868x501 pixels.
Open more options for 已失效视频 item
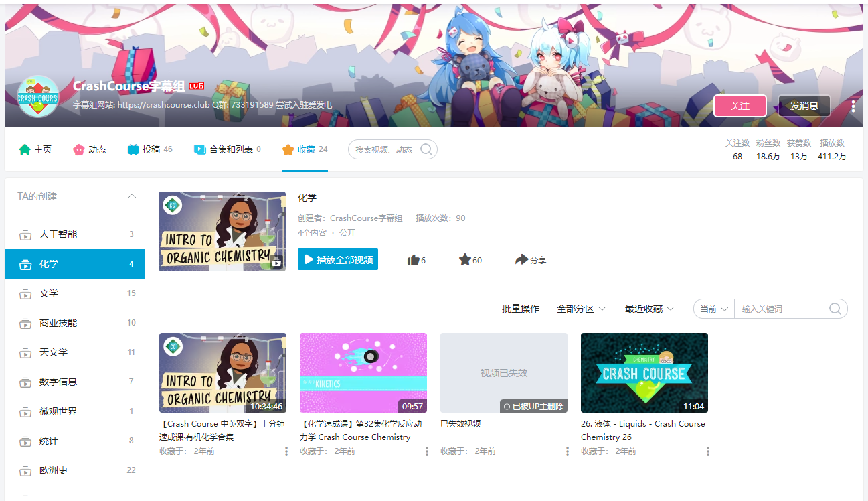pos(568,451)
